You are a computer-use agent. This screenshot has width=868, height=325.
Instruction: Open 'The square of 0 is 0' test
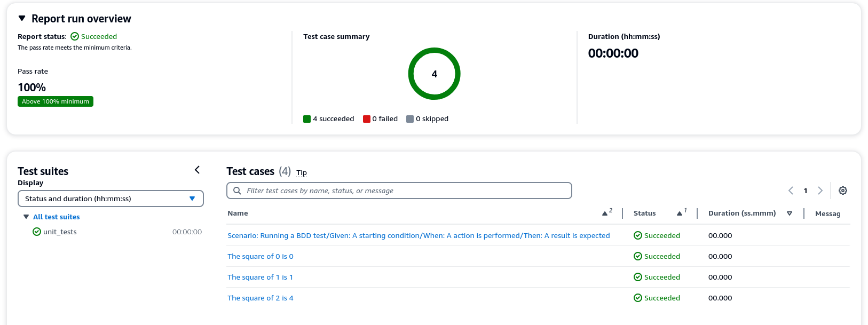coord(260,256)
